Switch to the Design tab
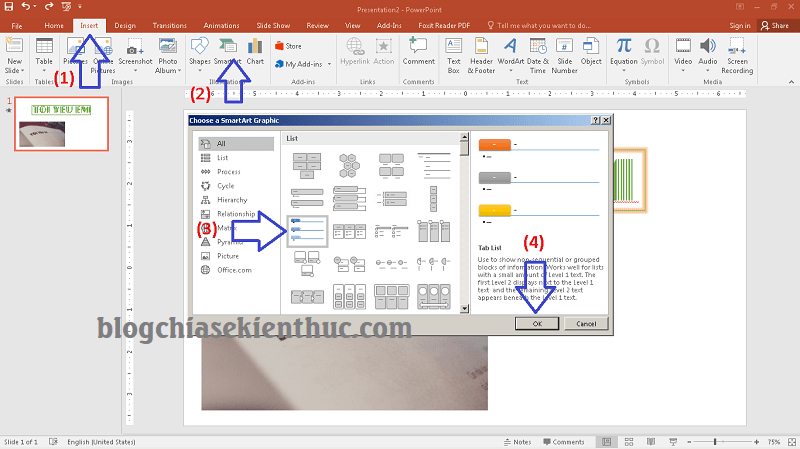800x449 pixels. coord(125,26)
